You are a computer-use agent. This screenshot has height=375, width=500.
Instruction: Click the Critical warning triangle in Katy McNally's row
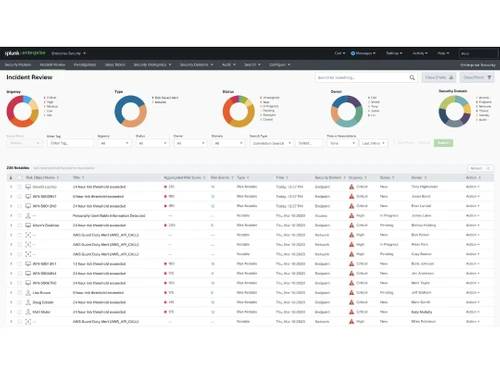click(x=351, y=312)
